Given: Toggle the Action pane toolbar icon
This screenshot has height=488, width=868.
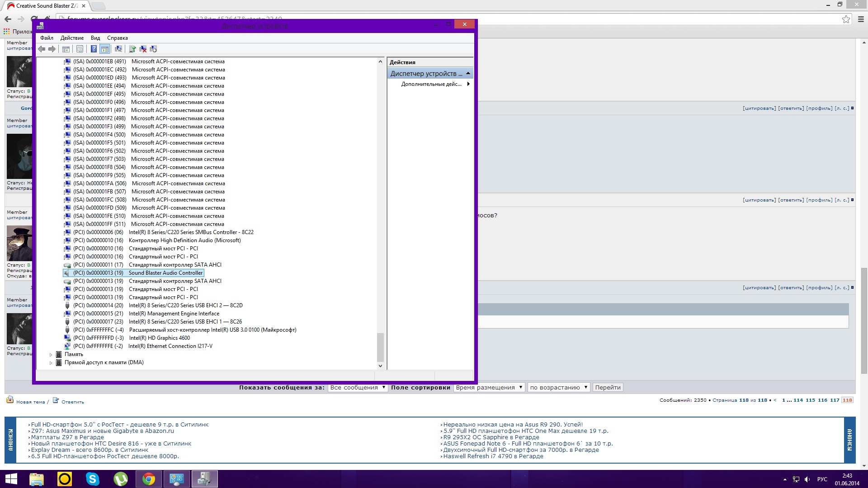Looking at the screenshot, I should point(104,49).
